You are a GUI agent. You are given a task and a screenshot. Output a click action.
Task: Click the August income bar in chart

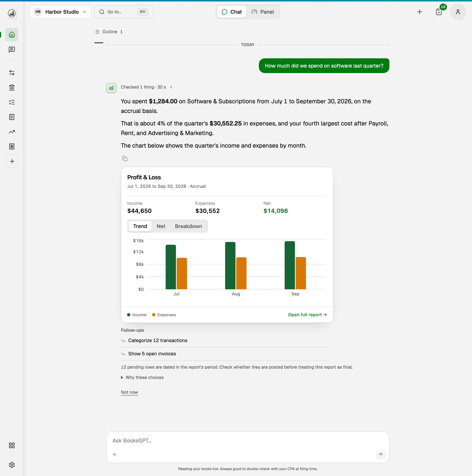point(230,266)
